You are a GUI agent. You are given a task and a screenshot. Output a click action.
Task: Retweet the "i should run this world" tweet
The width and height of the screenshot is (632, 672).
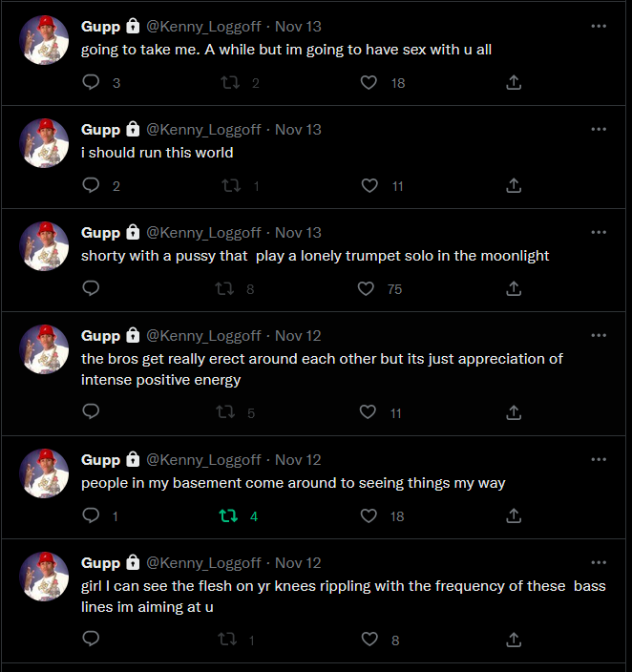click(x=230, y=185)
